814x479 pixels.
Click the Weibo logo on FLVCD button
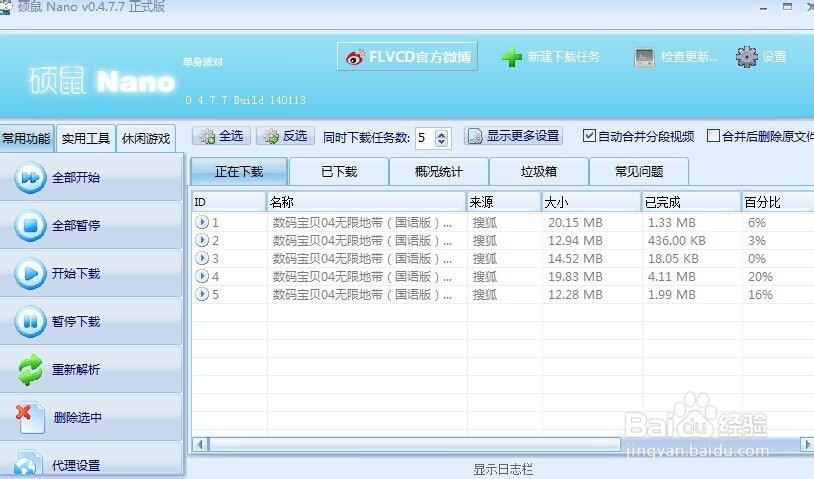(355, 57)
